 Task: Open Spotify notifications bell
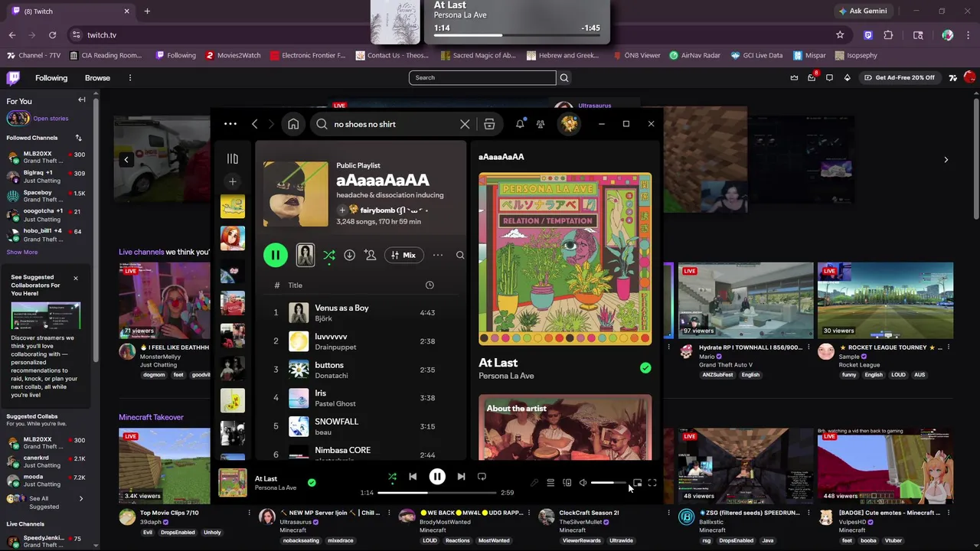[520, 124]
